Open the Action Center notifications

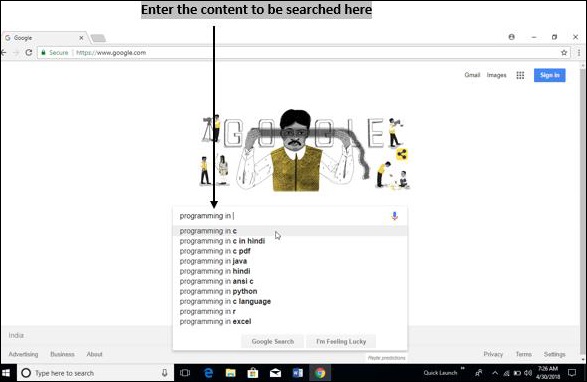point(572,373)
